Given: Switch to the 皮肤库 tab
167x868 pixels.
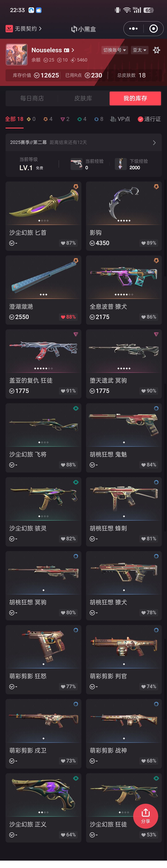Looking at the screenshot, I should pyautogui.click(x=83, y=98).
